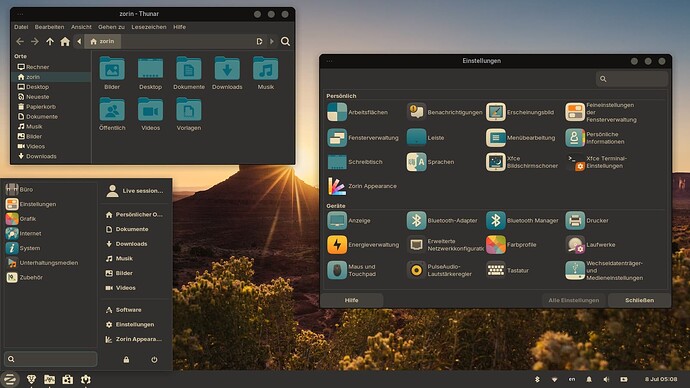The width and height of the screenshot is (690, 388).
Task: Open the Ansicht menu in Thunar
Action: [81, 27]
